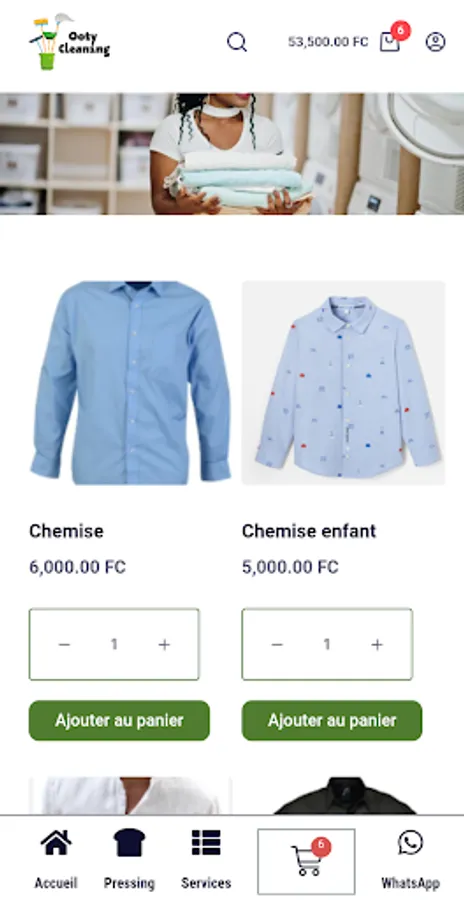Open the search magnifier icon

coord(237,42)
